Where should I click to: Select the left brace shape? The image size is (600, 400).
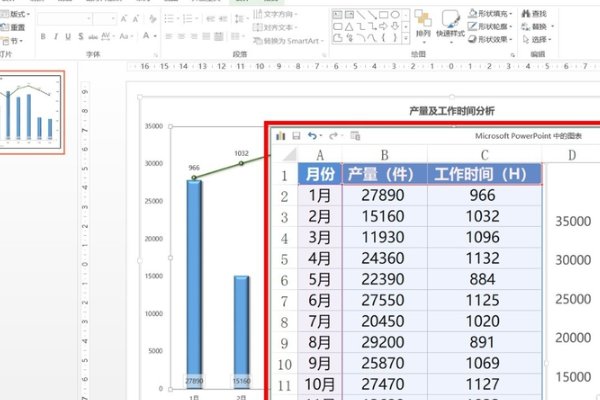click(383, 38)
